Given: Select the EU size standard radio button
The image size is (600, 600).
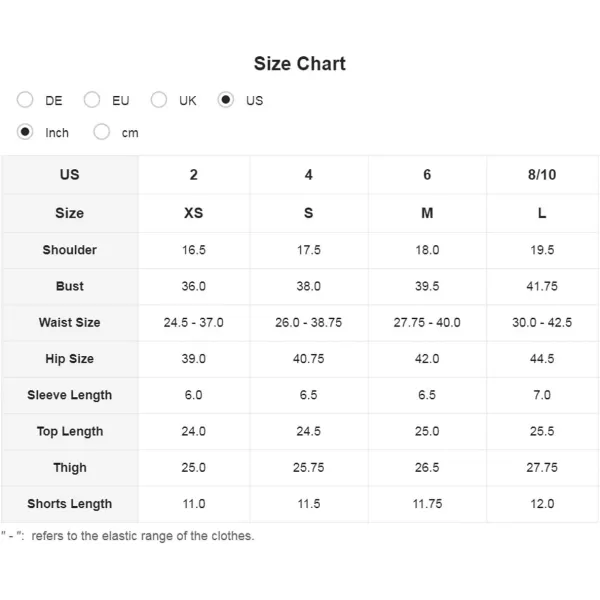Looking at the screenshot, I should coord(92,100).
